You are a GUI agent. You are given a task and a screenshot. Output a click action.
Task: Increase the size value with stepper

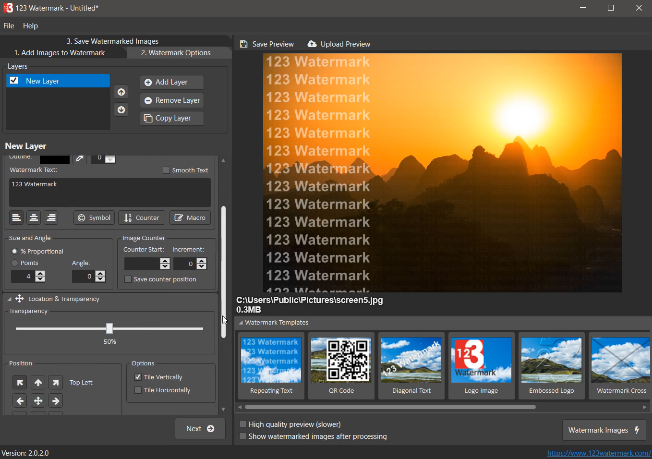40,274
